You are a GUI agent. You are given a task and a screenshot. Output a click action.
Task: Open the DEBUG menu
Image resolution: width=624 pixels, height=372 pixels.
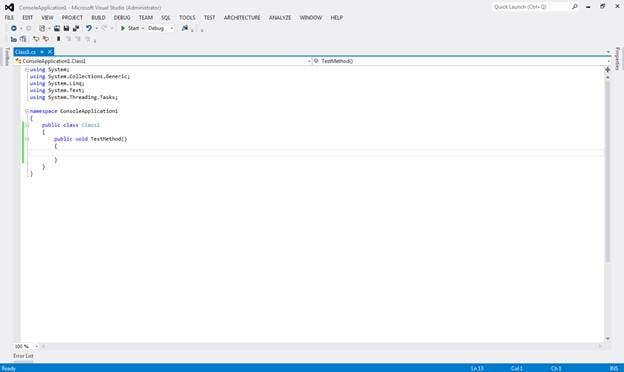(122, 18)
